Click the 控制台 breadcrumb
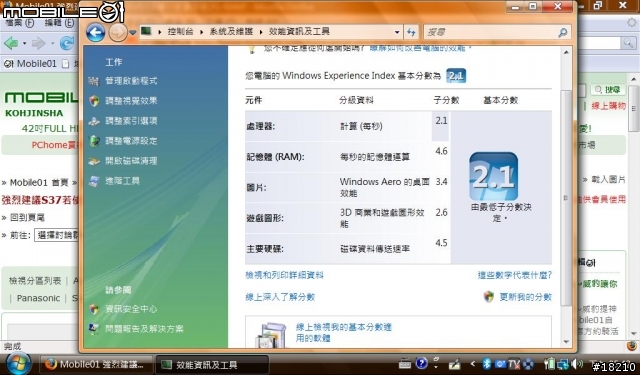The height and width of the screenshot is (375, 640). click(180, 31)
